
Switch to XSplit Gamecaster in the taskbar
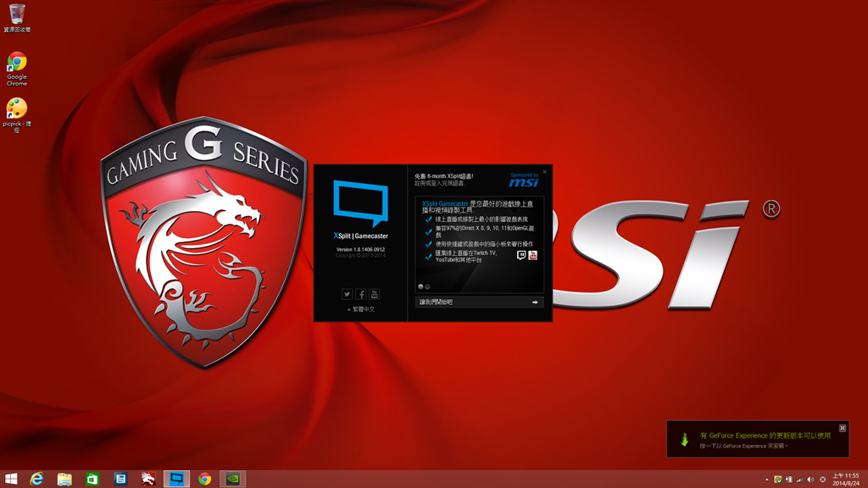pyautogui.click(x=176, y=480)
